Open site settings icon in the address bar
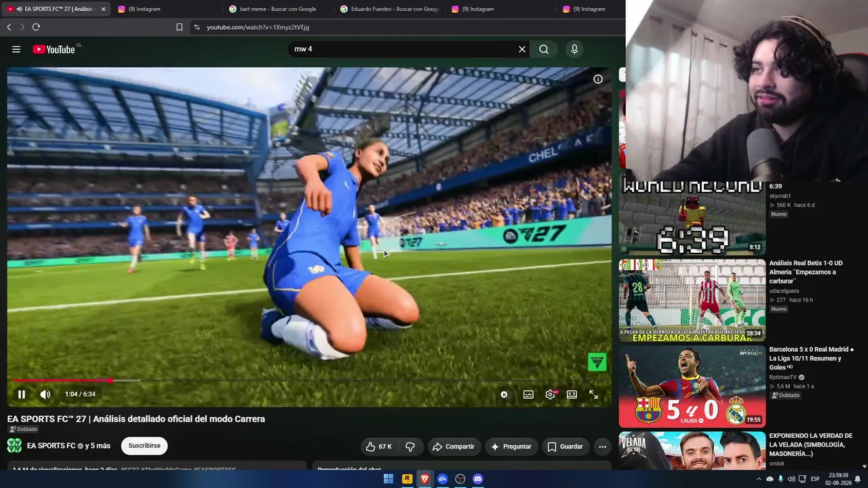 click(x=197, y=27)
